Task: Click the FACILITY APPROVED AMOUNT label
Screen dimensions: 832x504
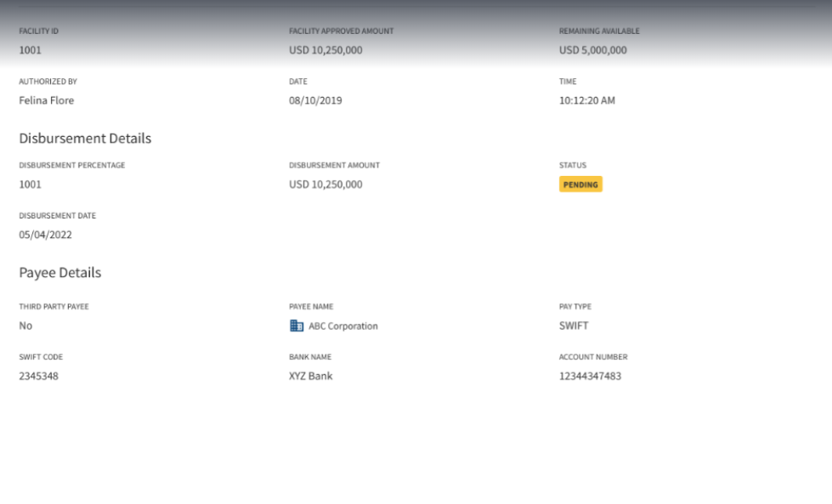Action: 341,31
